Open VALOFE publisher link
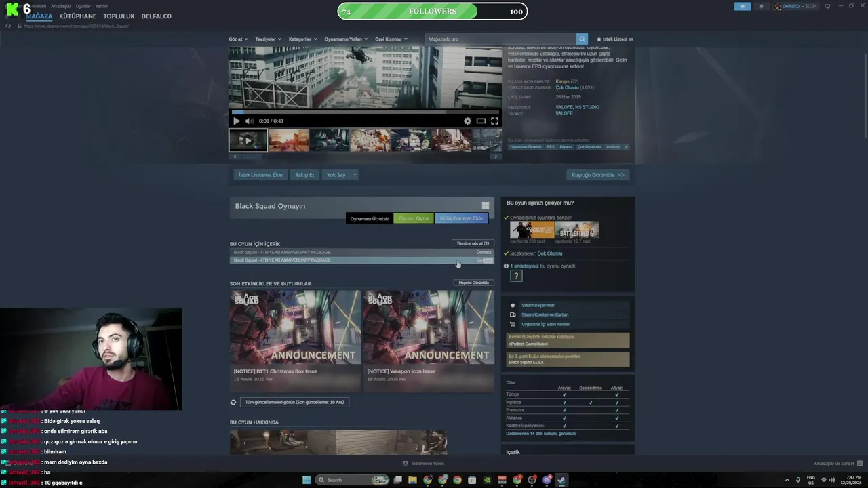 point(564,113)
